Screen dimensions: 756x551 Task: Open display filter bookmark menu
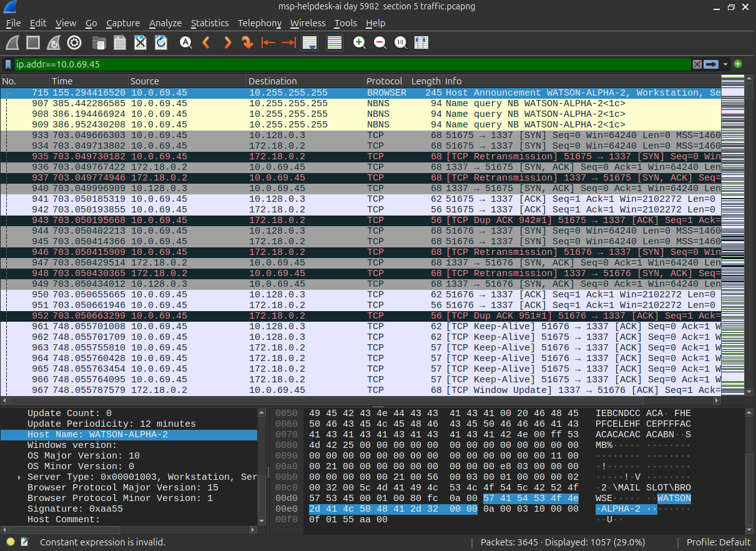click(8, 64)
